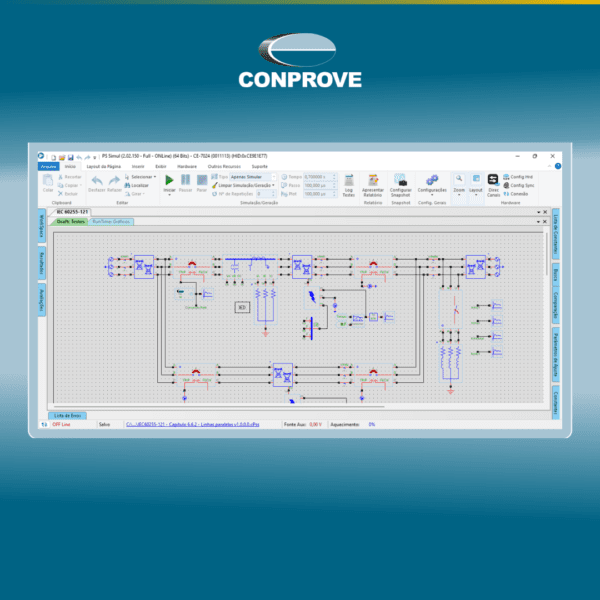Screen dimensions: 600x600
Task: Switch to the Outros Recursos tab
Action: click(224, 166)
